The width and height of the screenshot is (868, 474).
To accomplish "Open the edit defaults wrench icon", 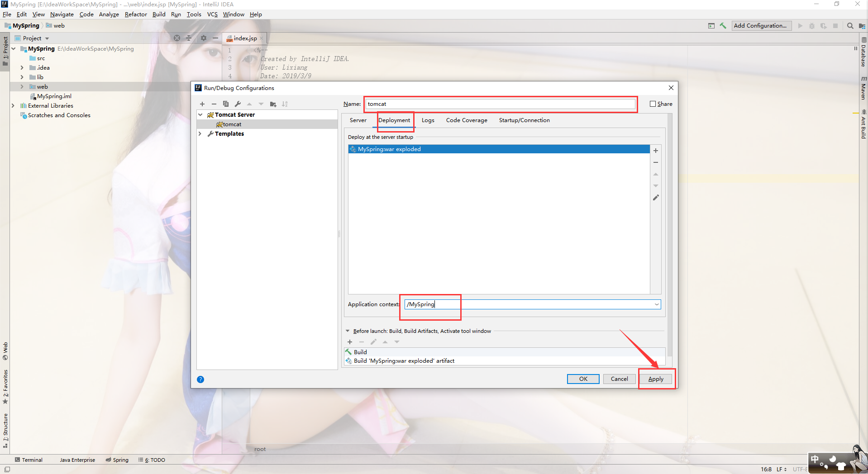I will (x=238, y=104).
